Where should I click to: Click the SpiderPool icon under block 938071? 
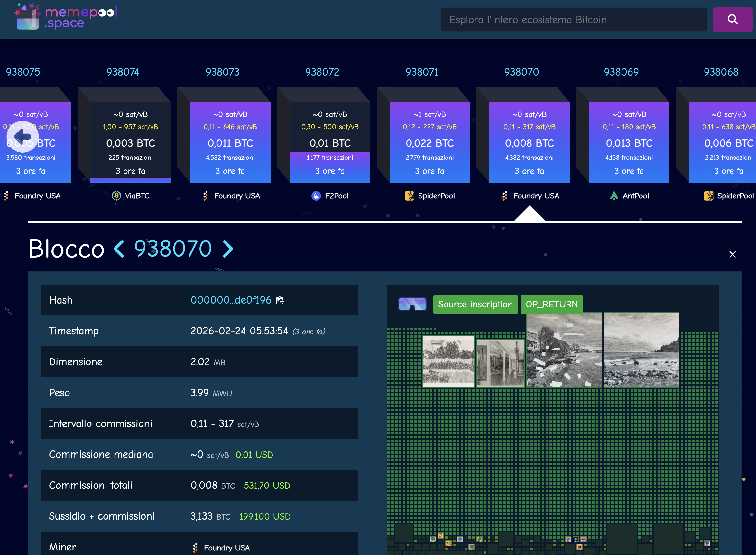coord(409,196)
